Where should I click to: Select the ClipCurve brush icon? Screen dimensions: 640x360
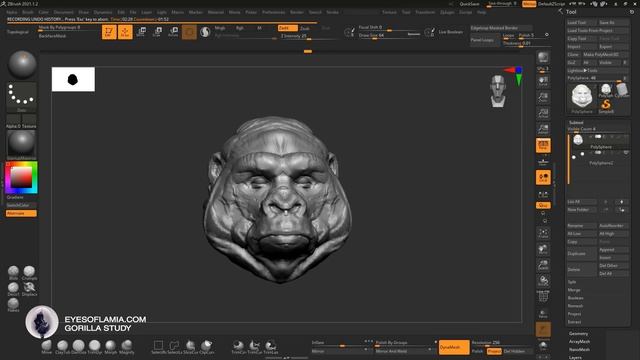[x=207, y=346]
